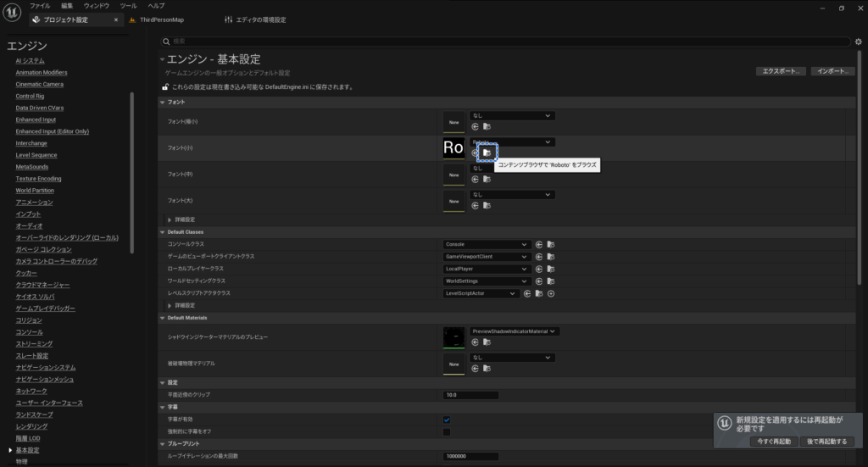Click the インポート button
Screen dimensions: 868x467
832,71
